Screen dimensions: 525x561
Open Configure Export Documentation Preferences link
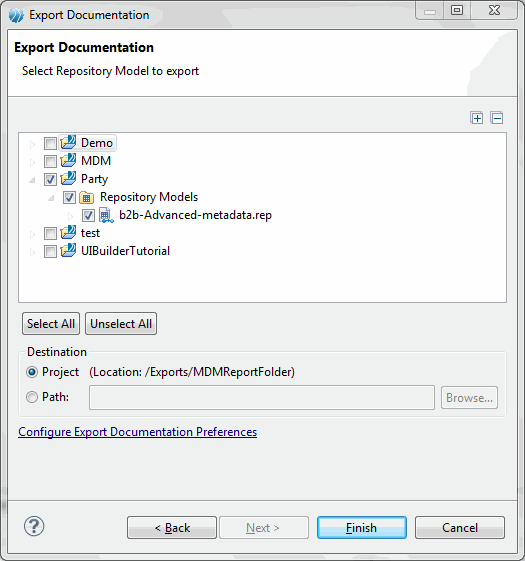coord(137,432)
